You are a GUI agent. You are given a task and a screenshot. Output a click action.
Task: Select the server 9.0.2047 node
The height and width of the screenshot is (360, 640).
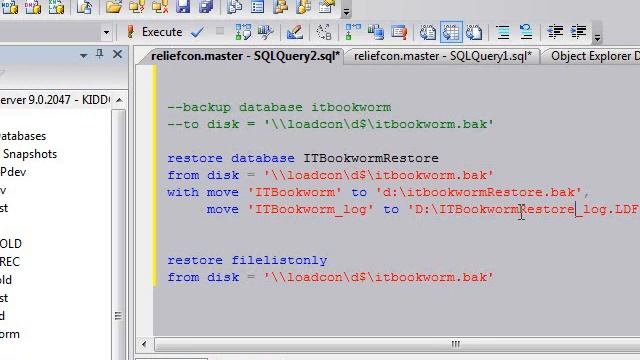(x=55, y=100)
